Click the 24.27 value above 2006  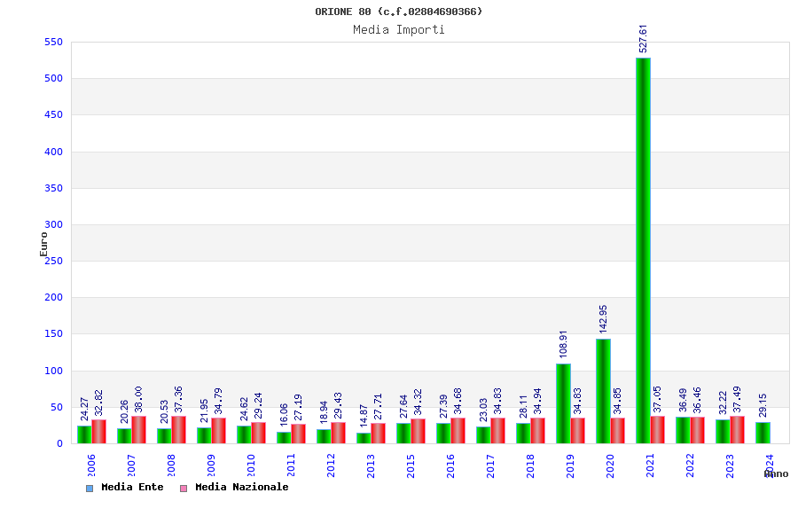click(84, 410)
